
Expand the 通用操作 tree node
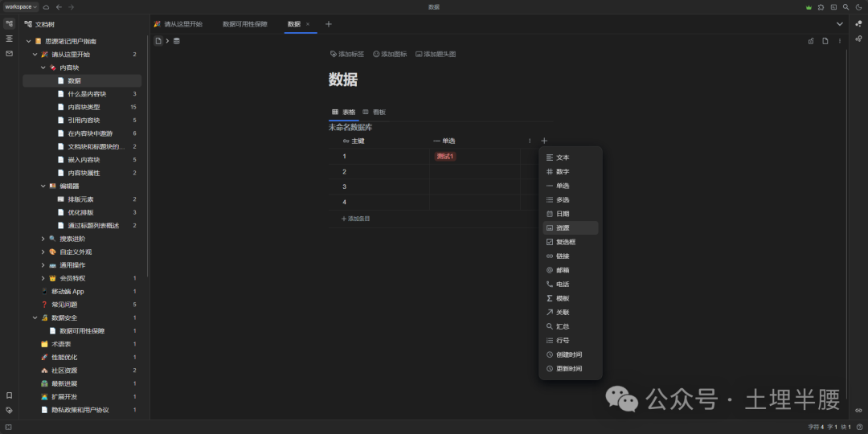[x=43, y=265]
